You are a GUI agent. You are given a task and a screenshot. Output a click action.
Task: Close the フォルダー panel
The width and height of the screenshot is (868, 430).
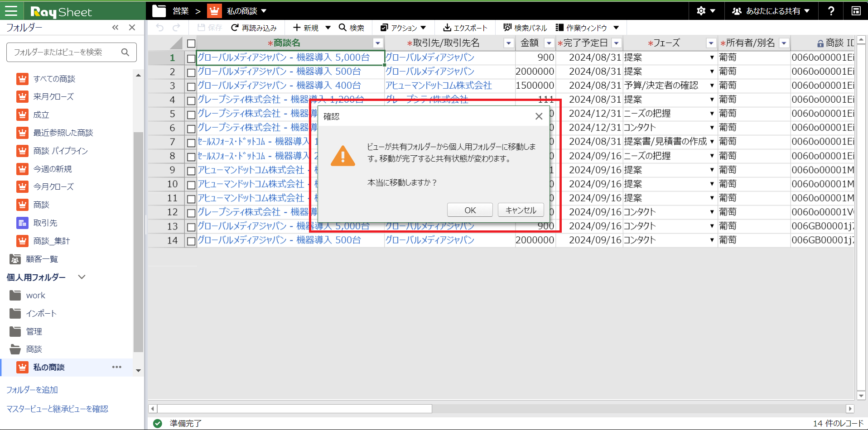tap(132, 28)
